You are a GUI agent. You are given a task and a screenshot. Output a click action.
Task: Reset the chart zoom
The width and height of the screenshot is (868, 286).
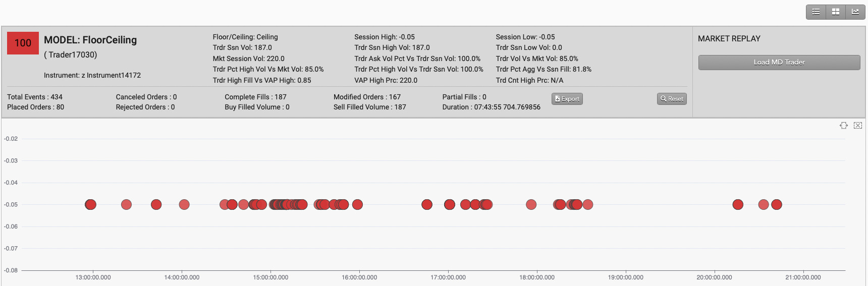coord(672,99)
